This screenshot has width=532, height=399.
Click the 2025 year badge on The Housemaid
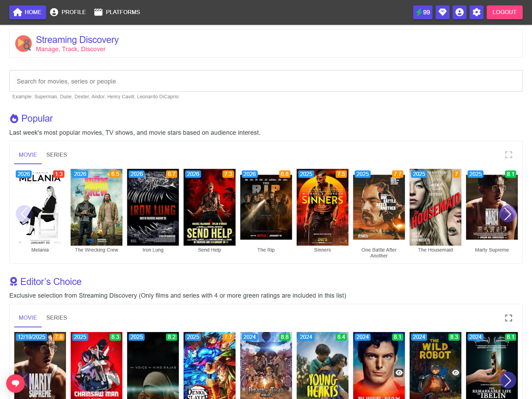(x=419, y=174)
